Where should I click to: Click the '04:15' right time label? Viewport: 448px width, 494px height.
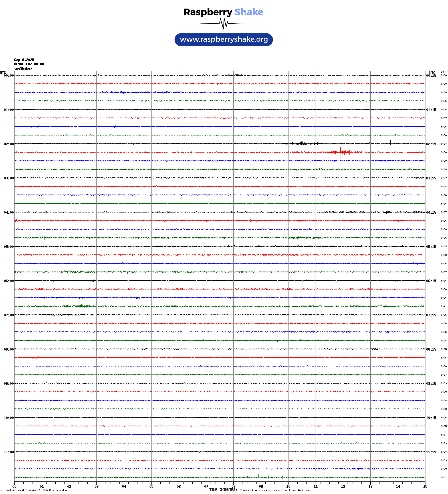[431, 212]
